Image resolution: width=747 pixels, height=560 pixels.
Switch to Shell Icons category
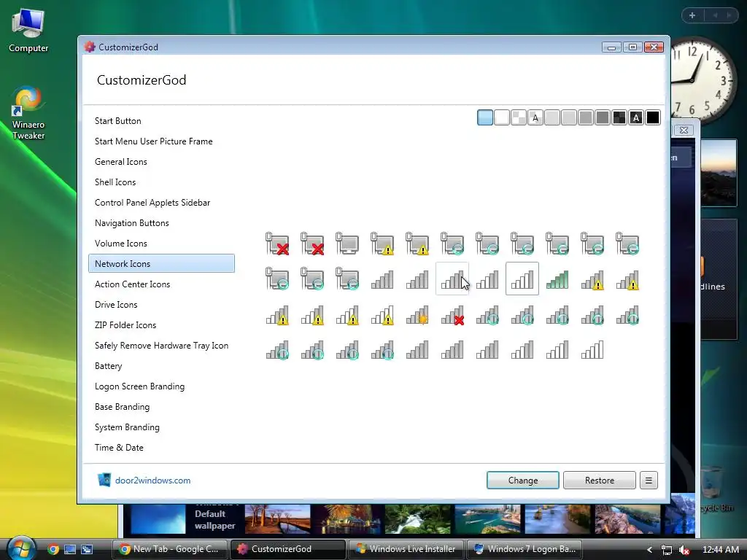(x=161, y=182)
